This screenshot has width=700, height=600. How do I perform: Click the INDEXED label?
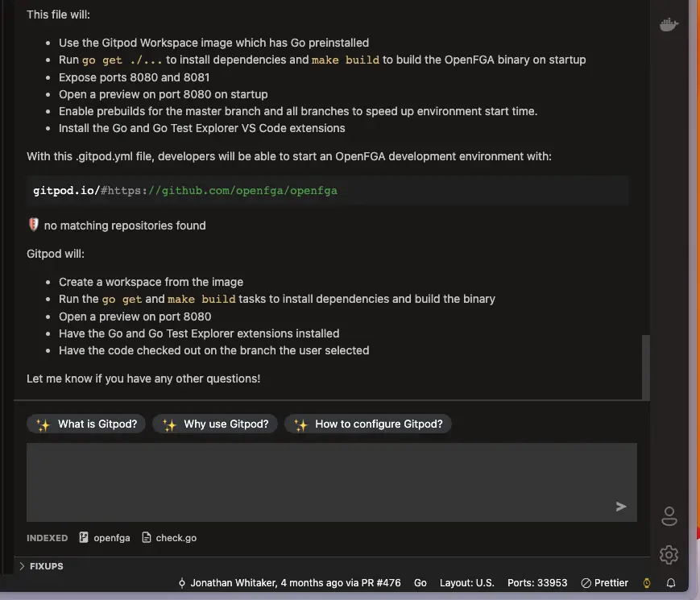(x=48, y=538)
